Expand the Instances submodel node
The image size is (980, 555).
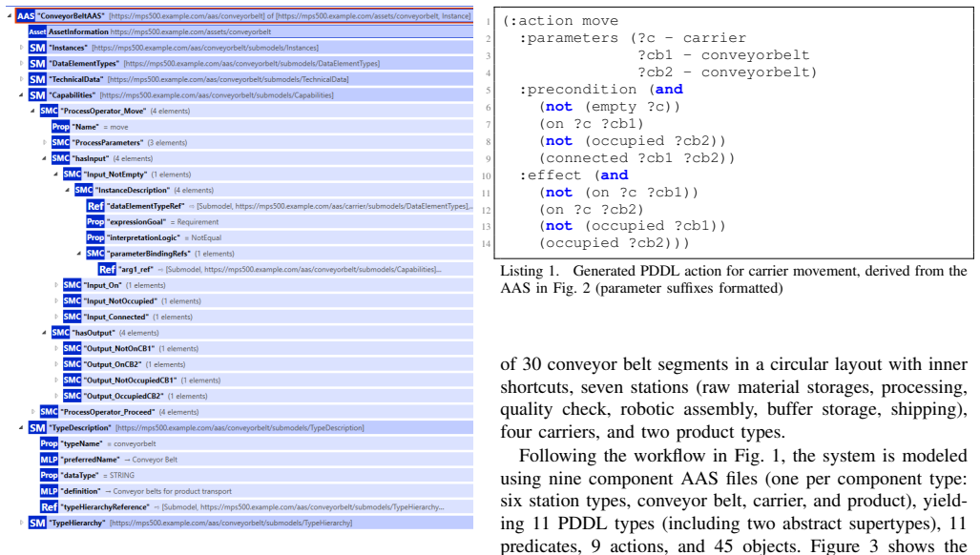(22, 48)
